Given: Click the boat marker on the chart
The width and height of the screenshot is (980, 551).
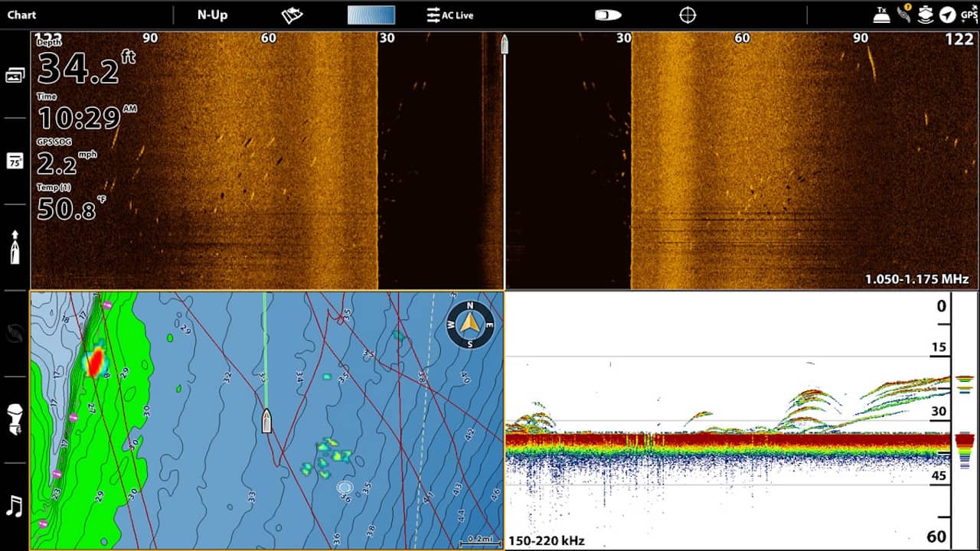Looking at the screenshot, I should coord(266,420).
